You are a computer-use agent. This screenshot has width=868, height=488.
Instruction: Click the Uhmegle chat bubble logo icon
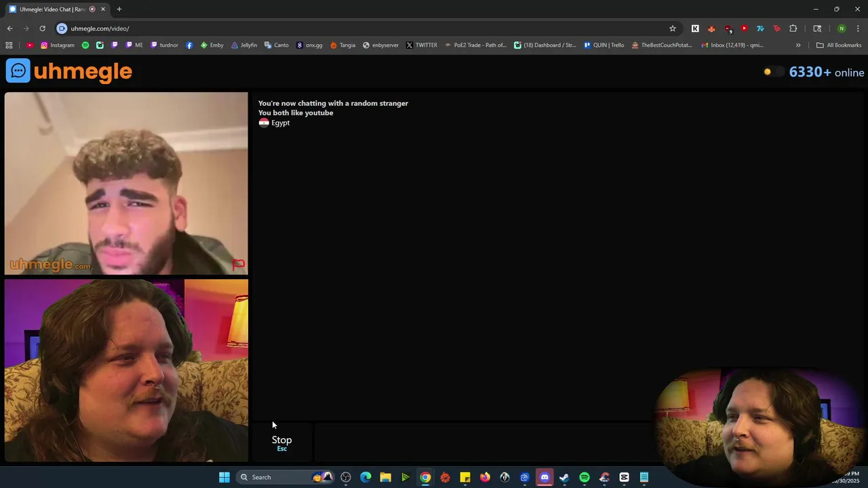point(18,71)
